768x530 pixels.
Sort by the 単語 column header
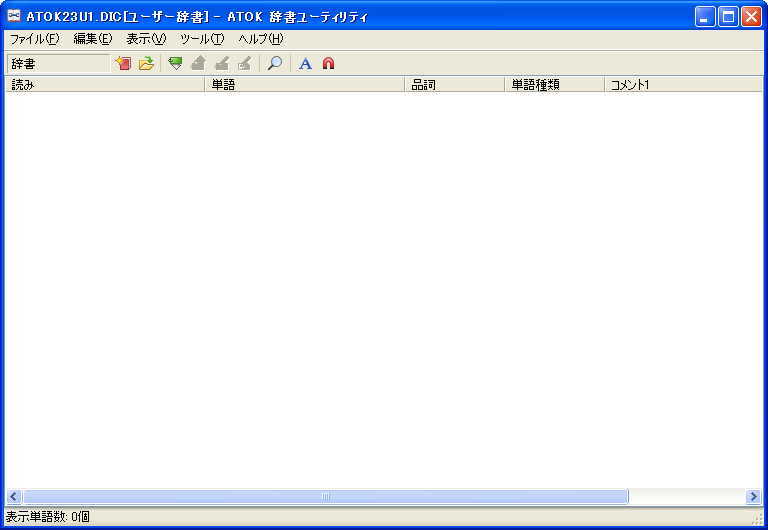point(305,85)
